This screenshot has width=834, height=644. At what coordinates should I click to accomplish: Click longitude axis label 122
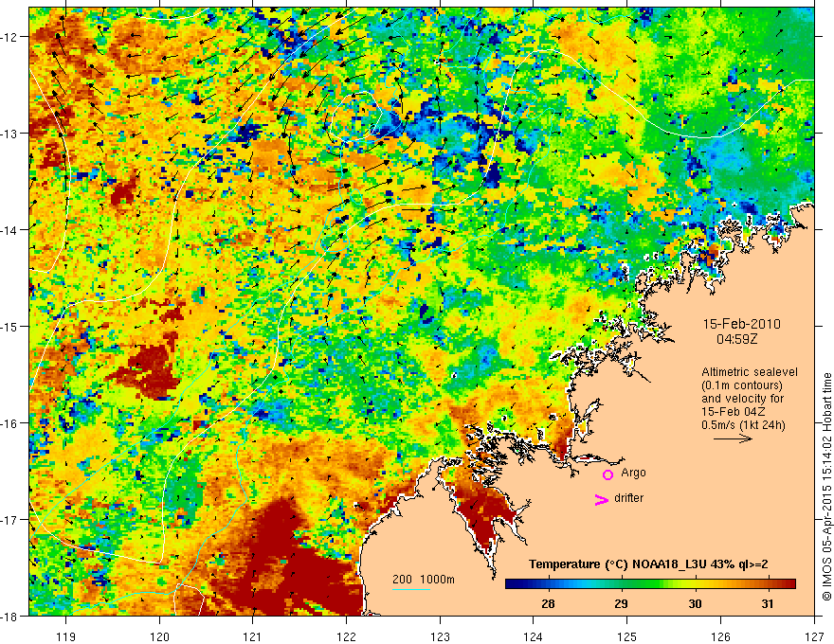tap(346, 636)
